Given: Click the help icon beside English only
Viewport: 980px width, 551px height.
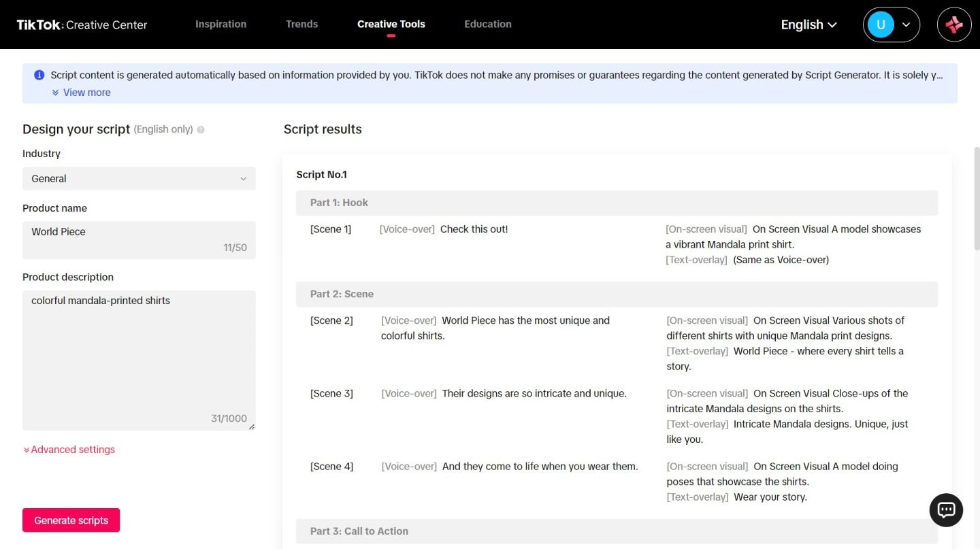Looking at the screenshot, I should point(201,130).
